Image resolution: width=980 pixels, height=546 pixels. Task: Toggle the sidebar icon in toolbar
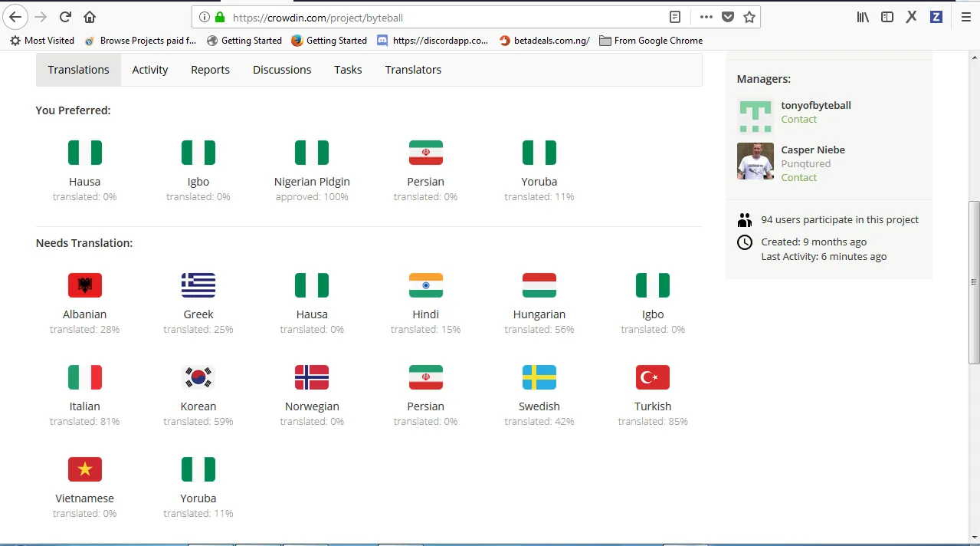coord(887,17)
